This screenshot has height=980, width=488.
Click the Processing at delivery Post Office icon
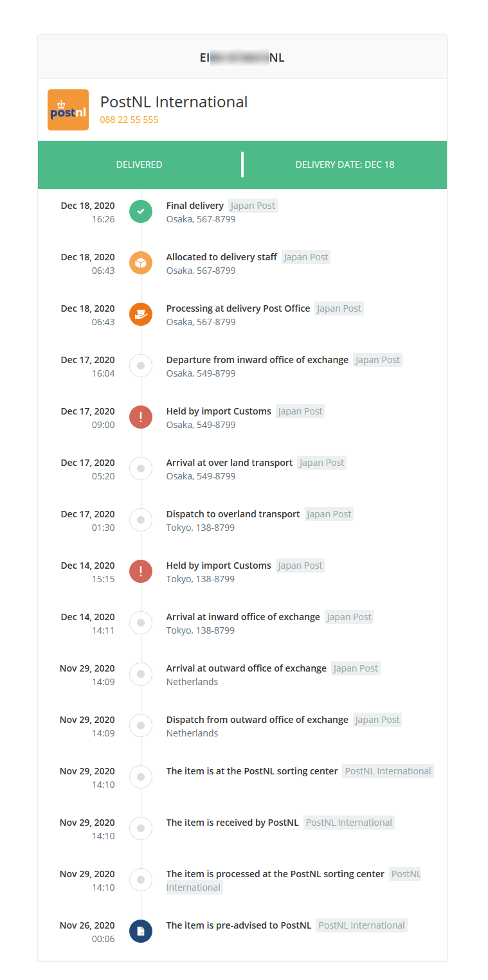coord(141,314)
